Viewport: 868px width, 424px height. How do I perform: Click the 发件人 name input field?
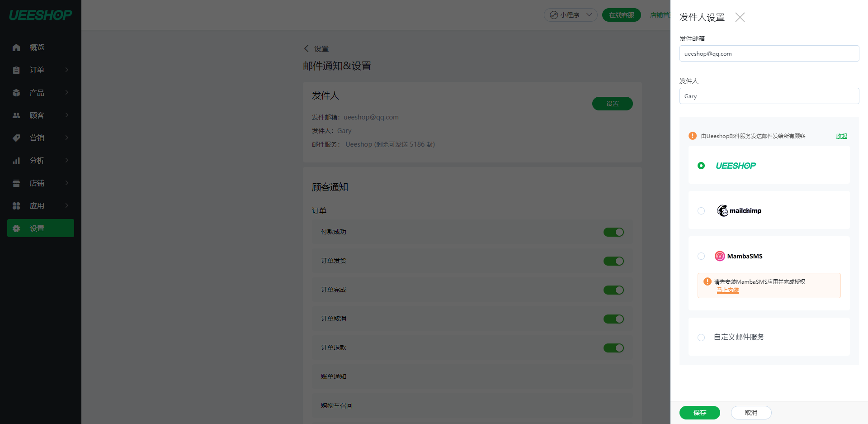point(769,96)
